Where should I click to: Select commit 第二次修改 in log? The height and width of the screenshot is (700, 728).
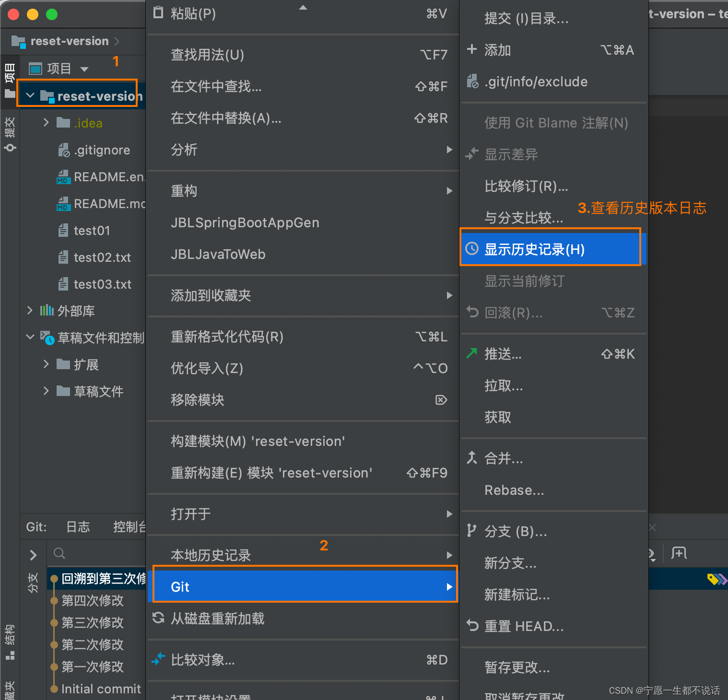[x=93, y=644]
